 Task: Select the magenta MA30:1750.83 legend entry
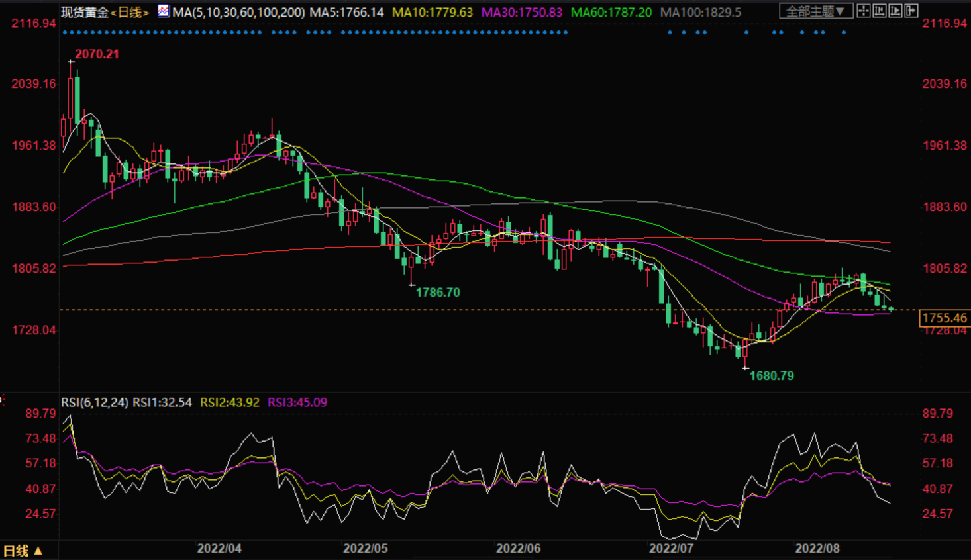pos(521,12)
